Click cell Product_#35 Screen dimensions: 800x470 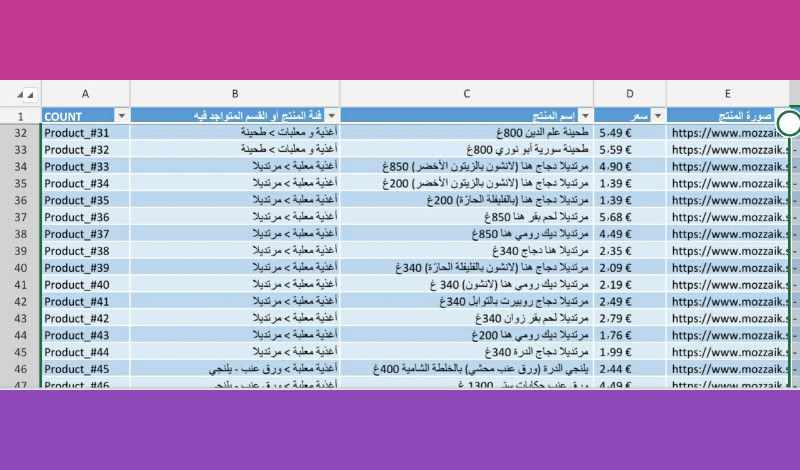[x=86, y=200]
